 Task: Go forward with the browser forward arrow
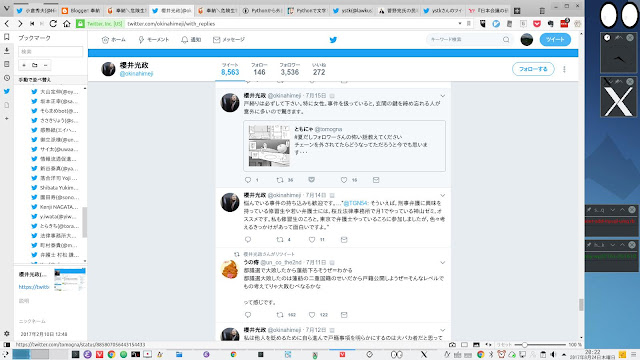click(x=20, y=24)
